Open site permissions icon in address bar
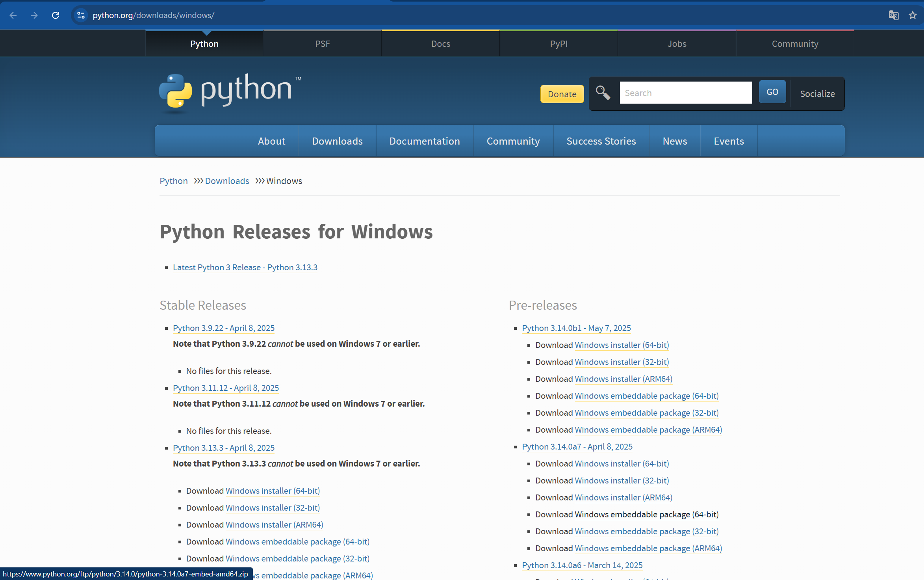Viewport: 924px width, 580px height. click(81, 15)
